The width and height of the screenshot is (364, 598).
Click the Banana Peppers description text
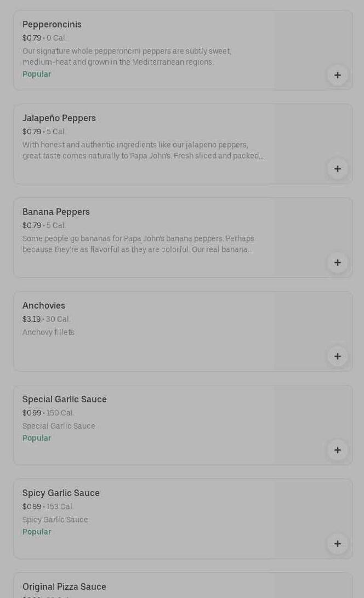click(138, 244)
